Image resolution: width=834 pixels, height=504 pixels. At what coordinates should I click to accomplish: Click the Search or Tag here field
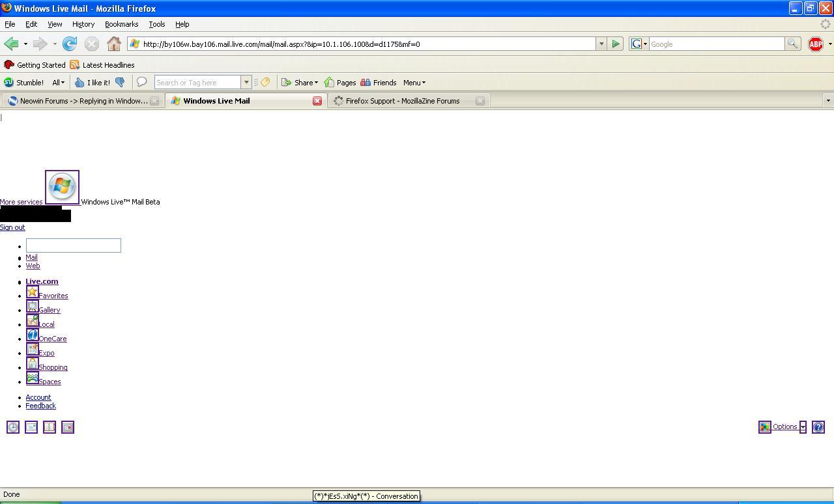(x=198, y=83)
